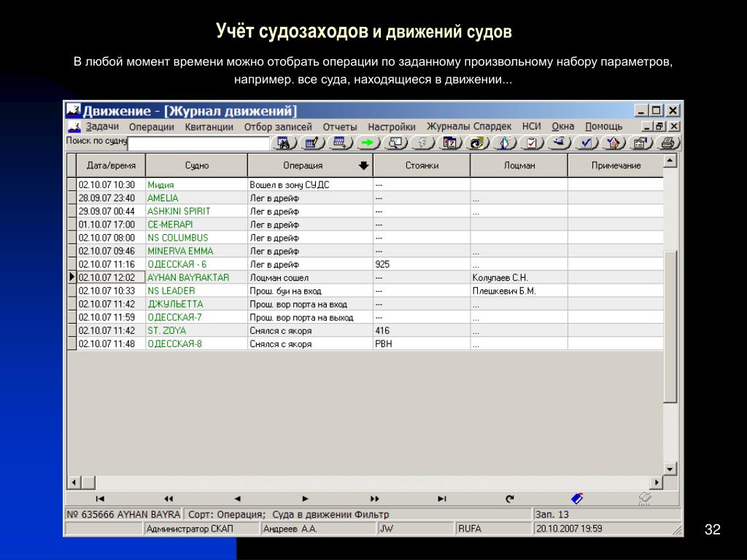
Task: Click the horizontal scrollbar left arrow
Action: coord(74,483)
